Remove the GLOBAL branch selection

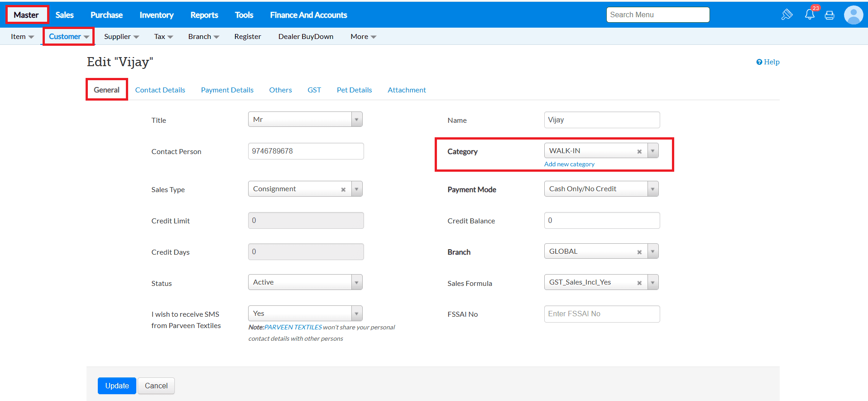coord(639,252)
